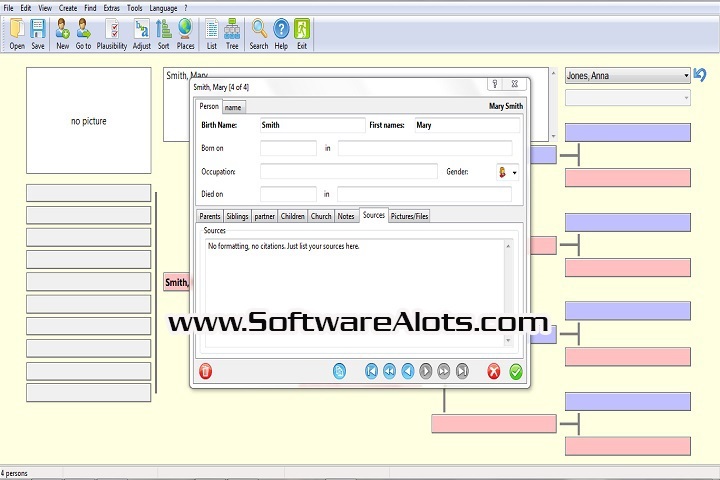The image size is (720, 480).
Task: Click the Exit toolbar icon
Action: tap(302, 34)
